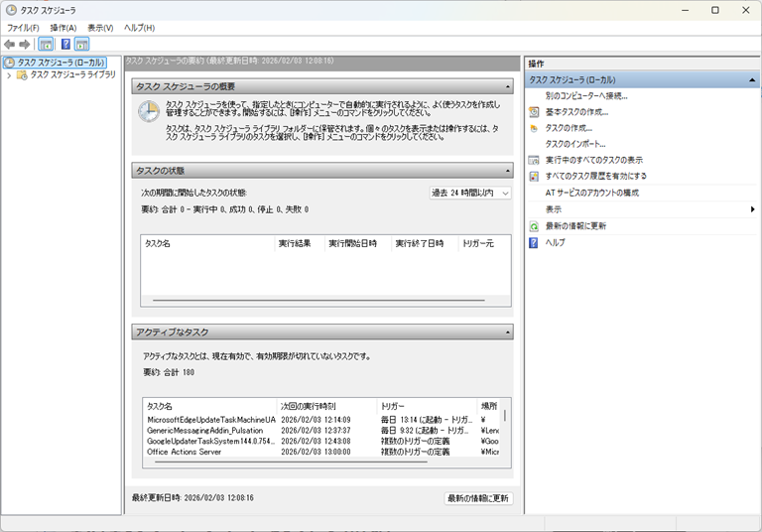Click タスクの作成 icon in actions pane
This screenshot has height=532, width=762.
coord(534,128)
